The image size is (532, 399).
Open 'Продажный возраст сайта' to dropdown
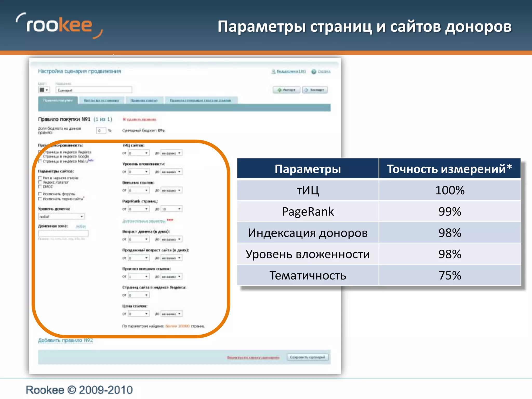tap(171, 258)
